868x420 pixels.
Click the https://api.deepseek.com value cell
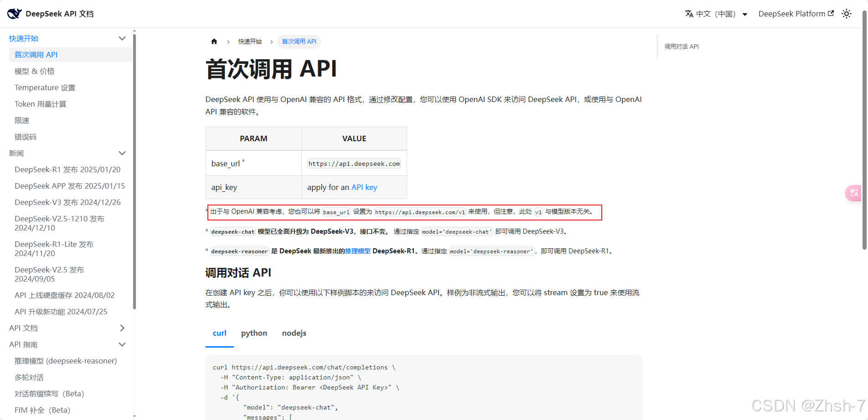354,164
